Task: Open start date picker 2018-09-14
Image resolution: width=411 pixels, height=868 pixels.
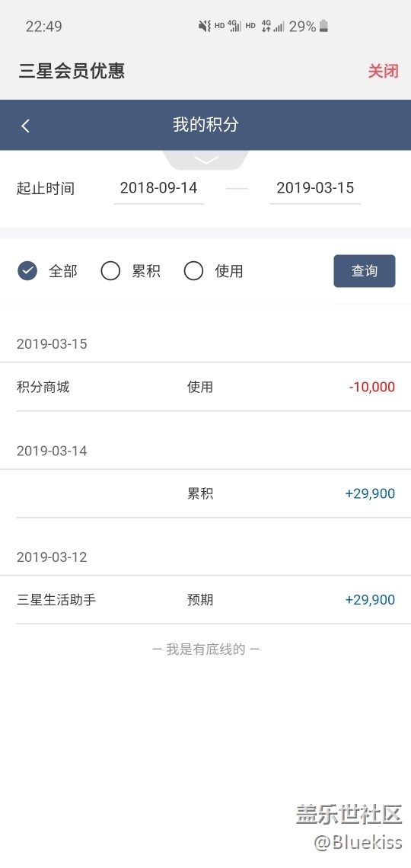Action: coord(159,188)
